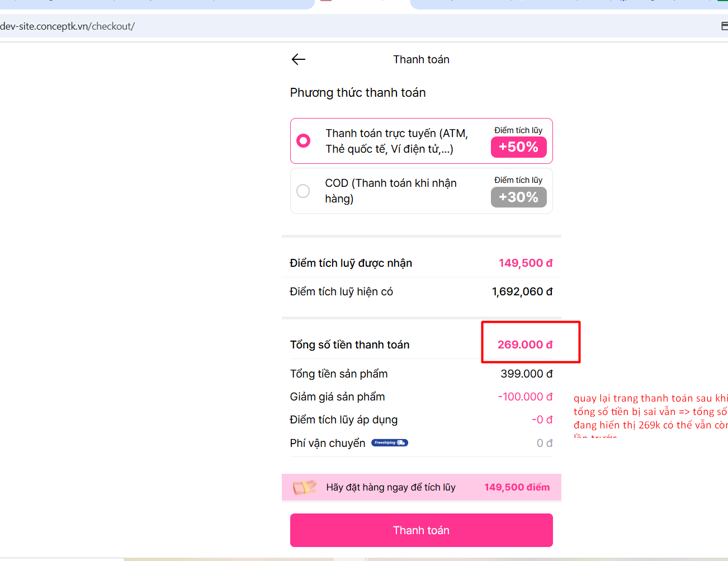Click the 1,692,060 đ current points value

pyautogui.click(x=522, y=291)
